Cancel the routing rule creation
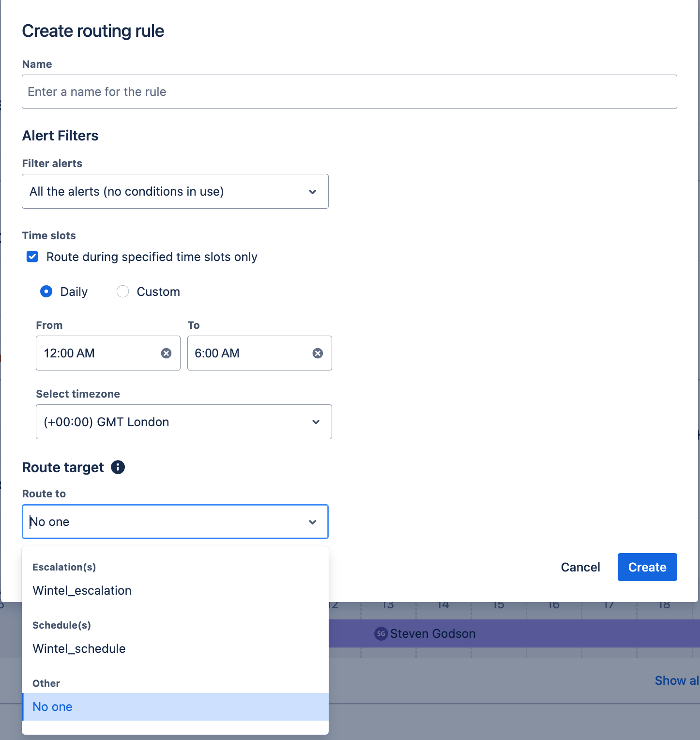This screenshot has height=740, width=700. click(580, 567)
